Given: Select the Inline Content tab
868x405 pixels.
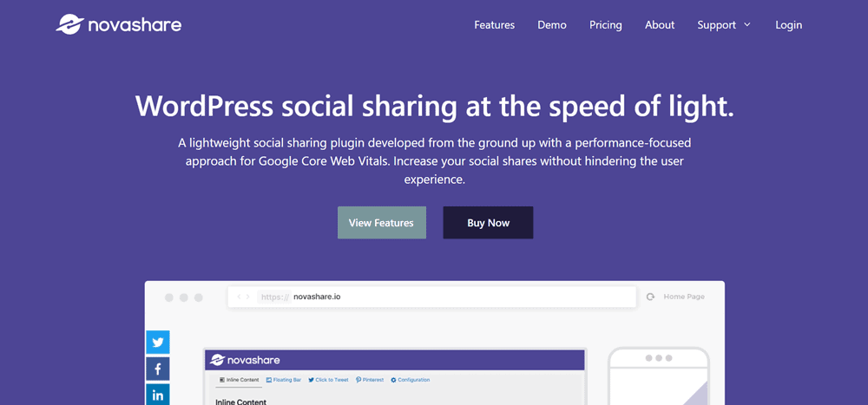Looking at the screenshot, I should tap(240, 380).
